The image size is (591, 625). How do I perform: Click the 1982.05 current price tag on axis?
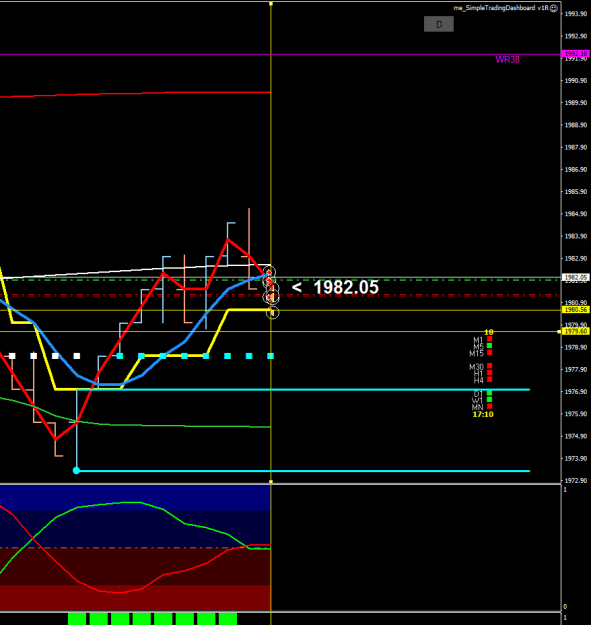(575, 277)
